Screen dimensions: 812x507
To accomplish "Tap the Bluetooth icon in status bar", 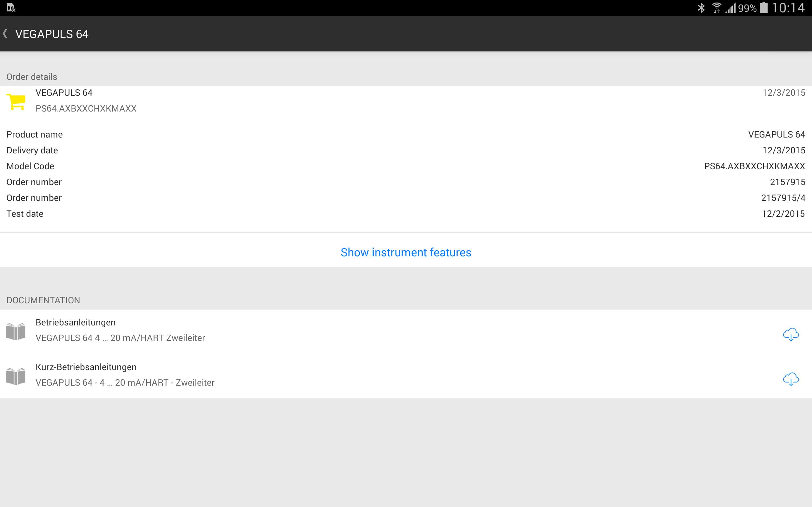I will coord(701,8).
